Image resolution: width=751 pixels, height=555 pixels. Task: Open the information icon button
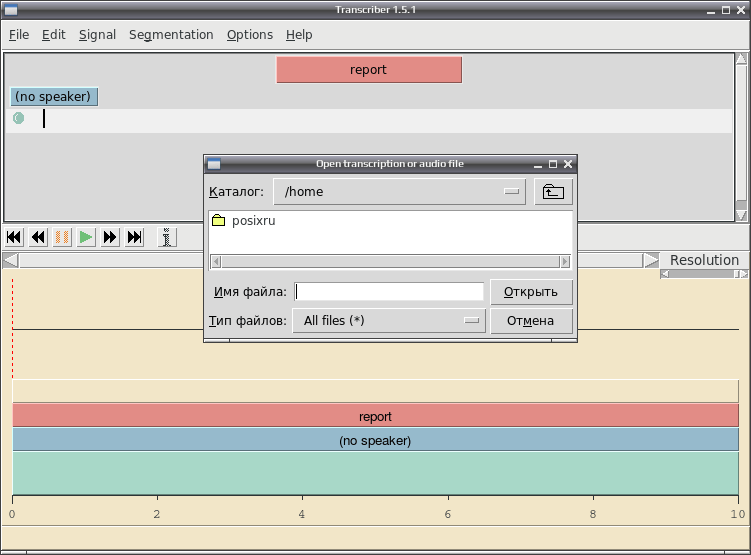[167, 237]
